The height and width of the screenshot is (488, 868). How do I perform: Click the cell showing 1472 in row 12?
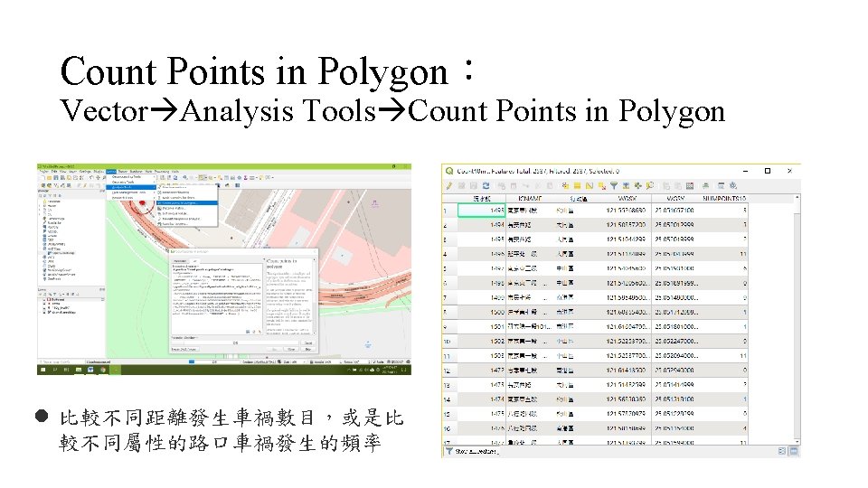(482, 371)
